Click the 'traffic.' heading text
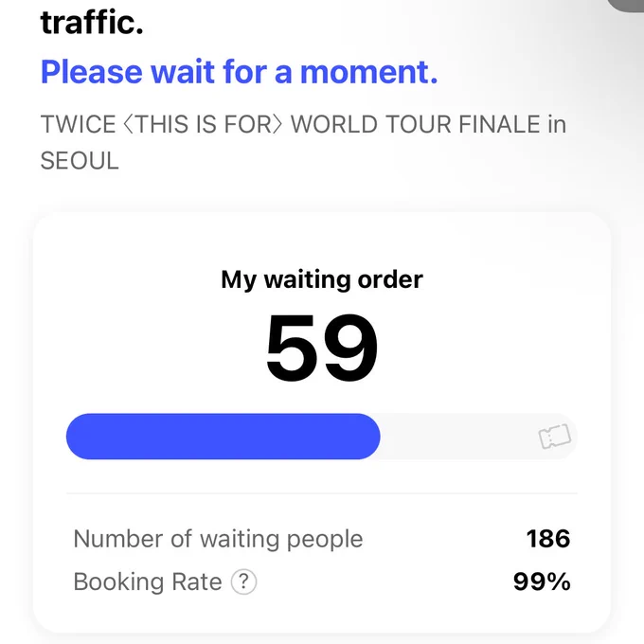 pyautogui.click(x=92, y=23)
